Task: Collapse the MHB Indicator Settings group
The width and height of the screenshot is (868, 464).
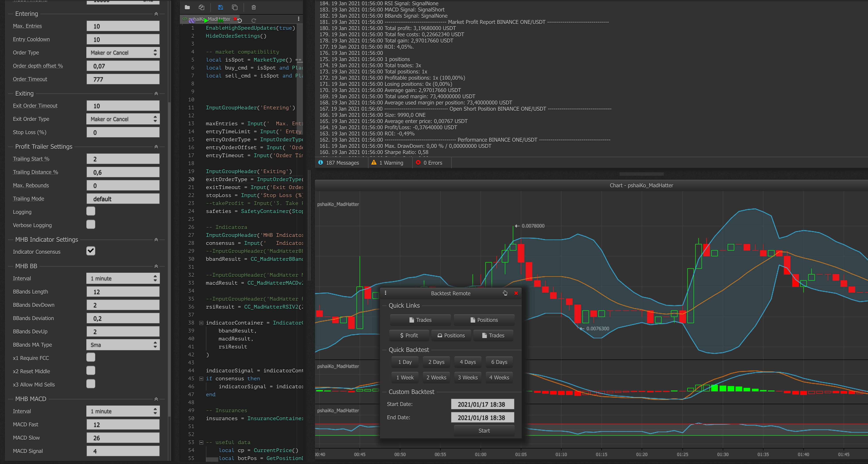Action: pos(156,240)
